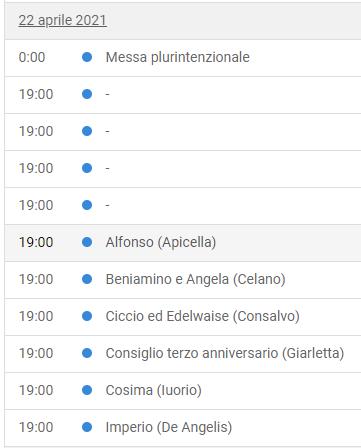The height and width of the screenshot is (448, 361).
Task: Click the 19:00 time beside Imperio (De Angelis)
Action: (x=36, y=427)
